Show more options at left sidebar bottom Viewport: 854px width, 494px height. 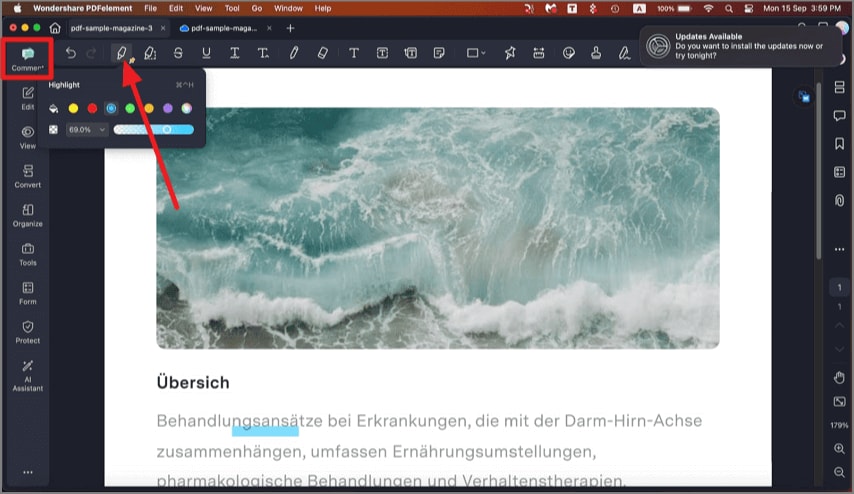[x=28, y=472]
